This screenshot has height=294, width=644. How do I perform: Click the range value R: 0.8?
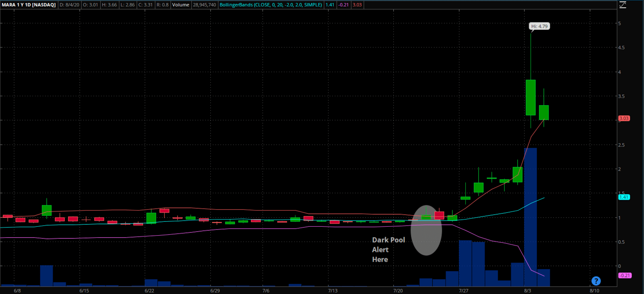tap(163, 5)
